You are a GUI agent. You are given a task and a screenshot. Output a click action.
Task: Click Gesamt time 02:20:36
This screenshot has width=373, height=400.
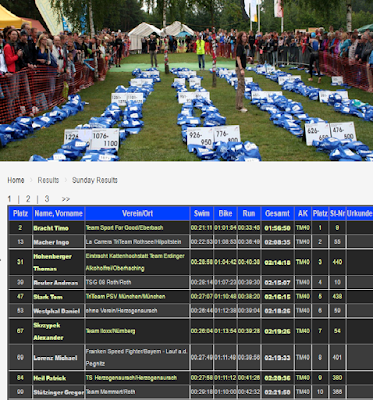click(x=277, y=378)
